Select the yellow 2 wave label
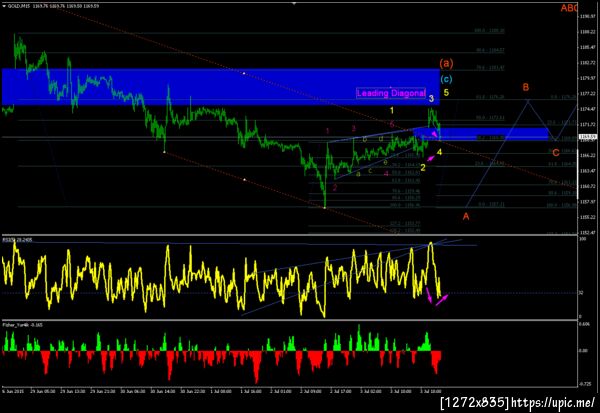600x413 pixels. tap(423, 168)
